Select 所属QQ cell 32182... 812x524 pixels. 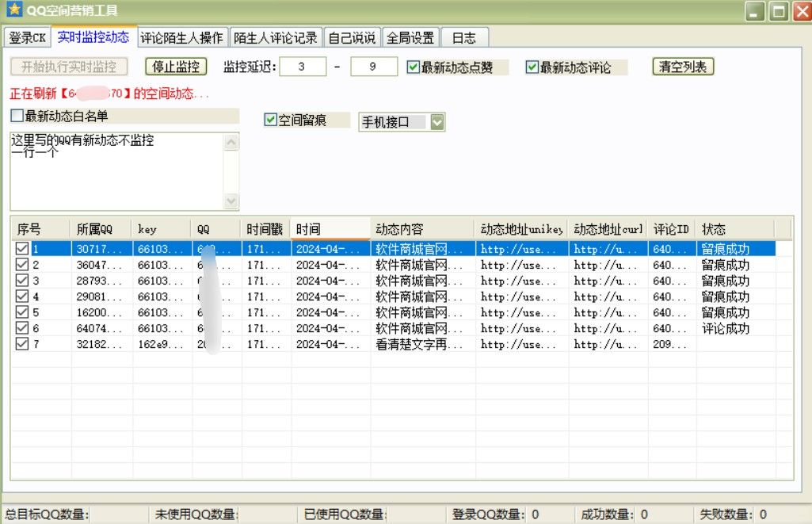click(x=101, y=343)
